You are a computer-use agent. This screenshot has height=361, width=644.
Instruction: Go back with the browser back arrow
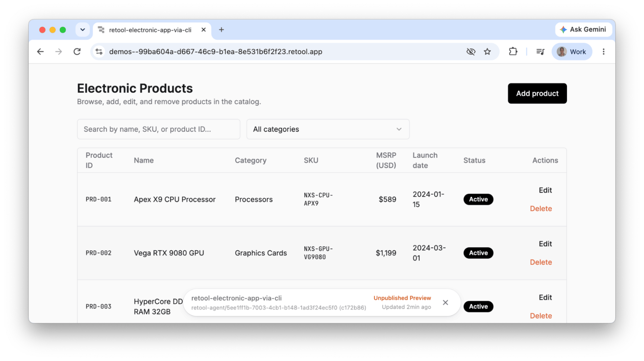(40, 52)
